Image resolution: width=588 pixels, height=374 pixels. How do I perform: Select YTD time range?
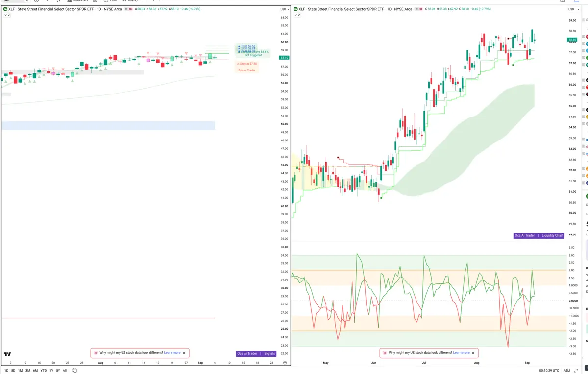(x=44, y=370)
